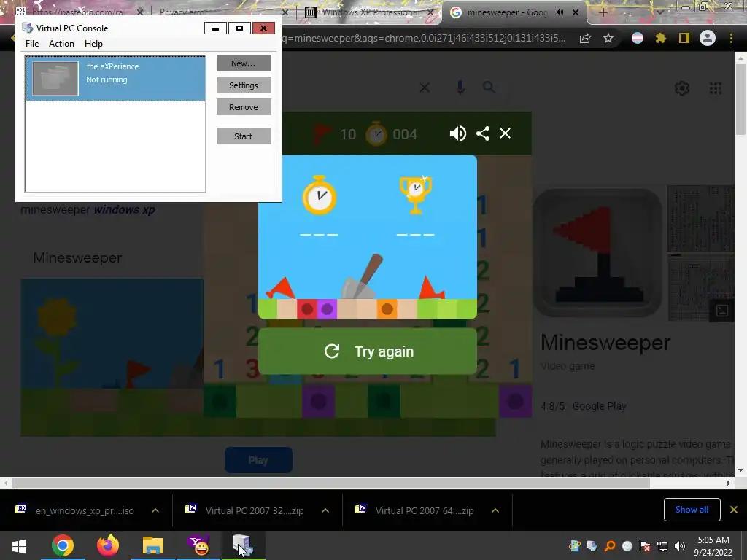Click the address bar URL
Viewport: 747px width, 560px height.
point(424,38)
